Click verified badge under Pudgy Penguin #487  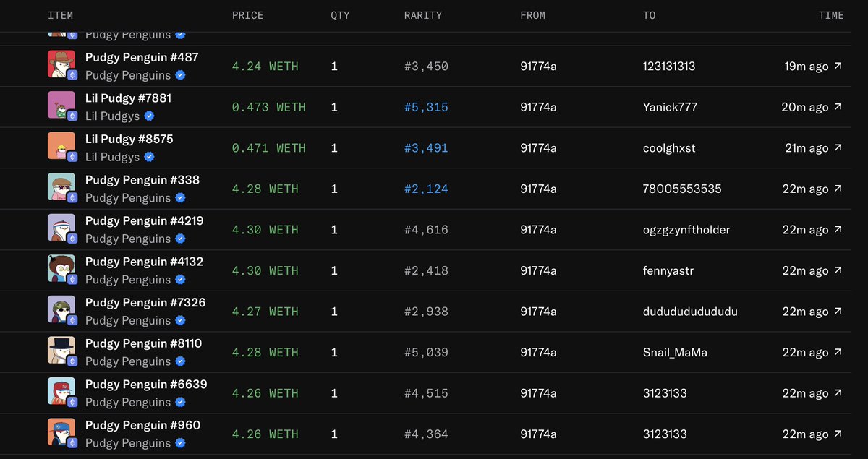180,75
